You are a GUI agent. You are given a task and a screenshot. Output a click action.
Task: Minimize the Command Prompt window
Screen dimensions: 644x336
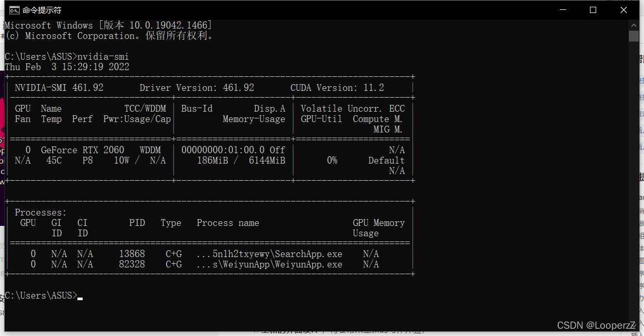click(x=562, y=10)
